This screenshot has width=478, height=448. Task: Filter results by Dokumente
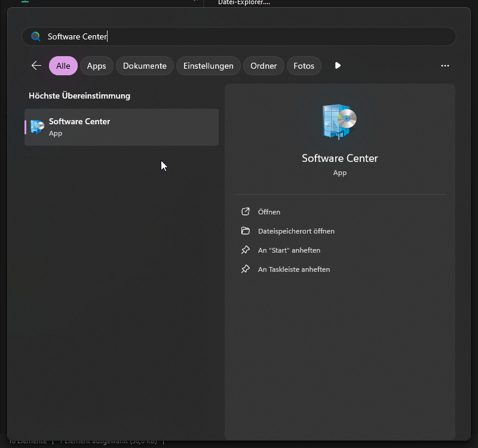coord(145,66)
